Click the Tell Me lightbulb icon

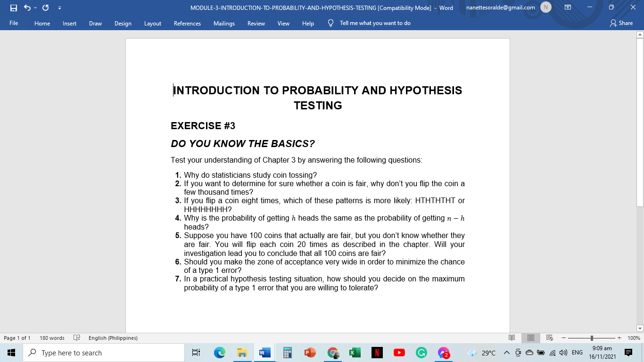330,23
